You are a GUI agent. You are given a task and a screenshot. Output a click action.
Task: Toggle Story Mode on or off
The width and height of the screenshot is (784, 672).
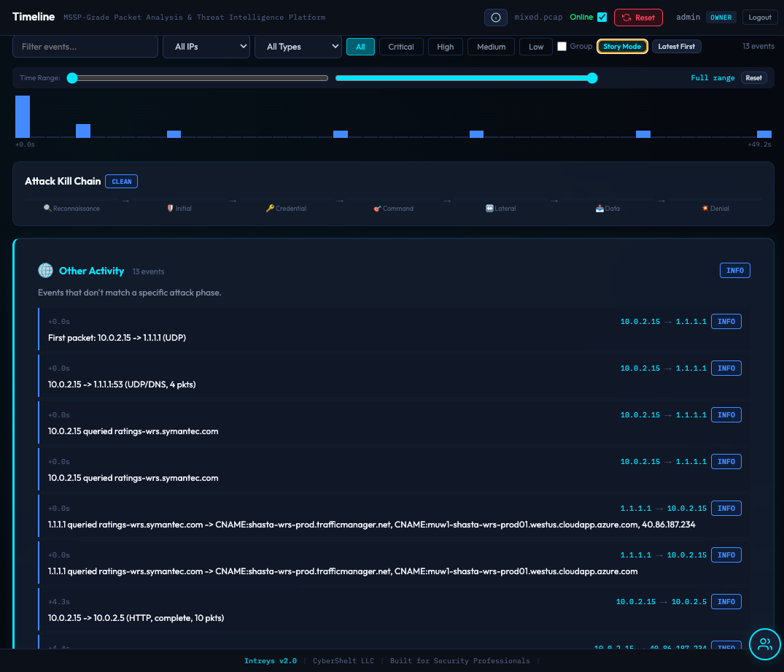pos(622,46)
